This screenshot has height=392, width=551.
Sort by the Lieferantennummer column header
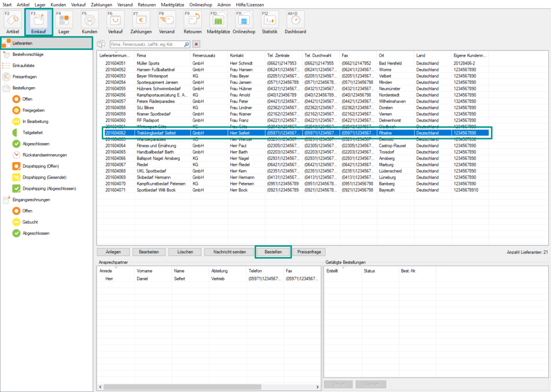point(116,55)
